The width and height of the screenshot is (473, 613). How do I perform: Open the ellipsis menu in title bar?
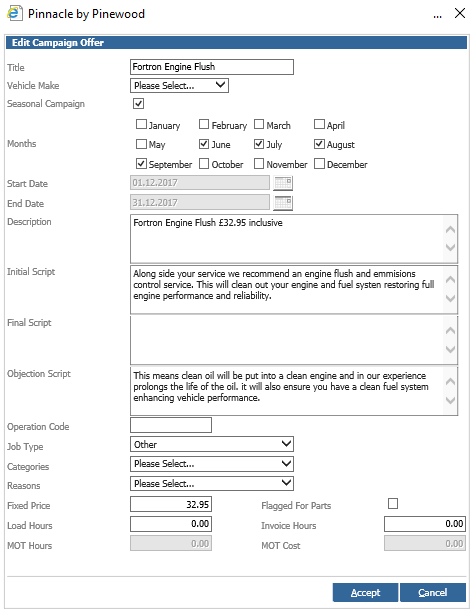437,16
